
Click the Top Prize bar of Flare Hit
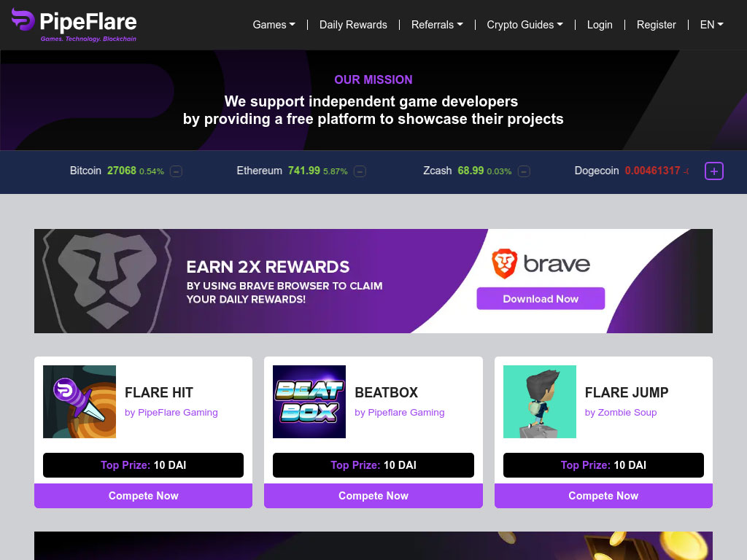[x=144, y=465]
